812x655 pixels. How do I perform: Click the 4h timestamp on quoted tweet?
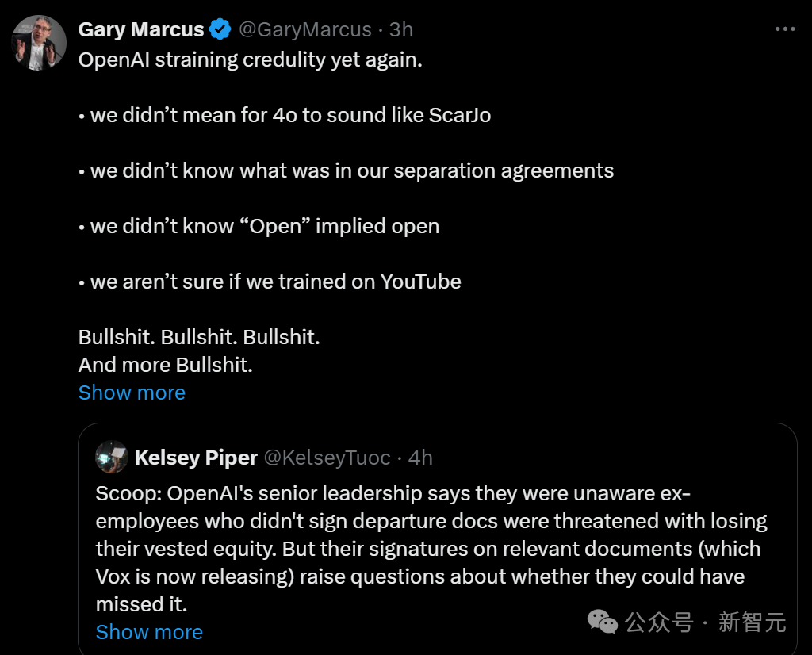click(x=421, y=458)
